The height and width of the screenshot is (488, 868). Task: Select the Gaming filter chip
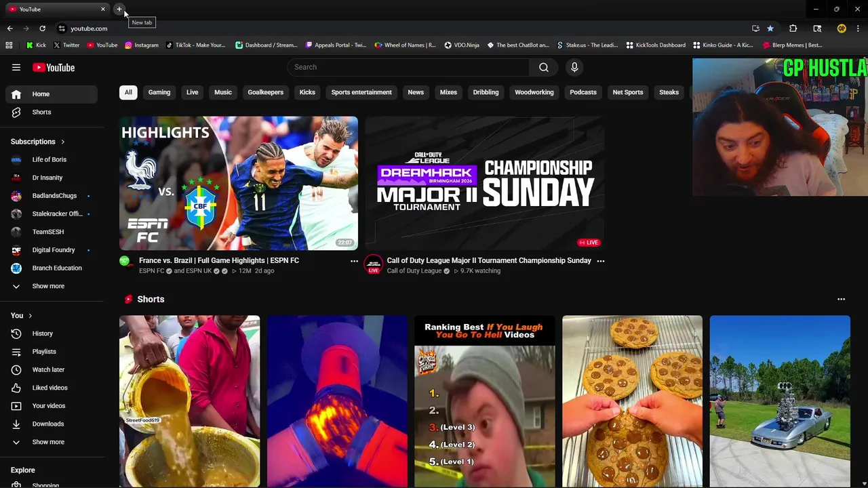[x=159, y=92]
